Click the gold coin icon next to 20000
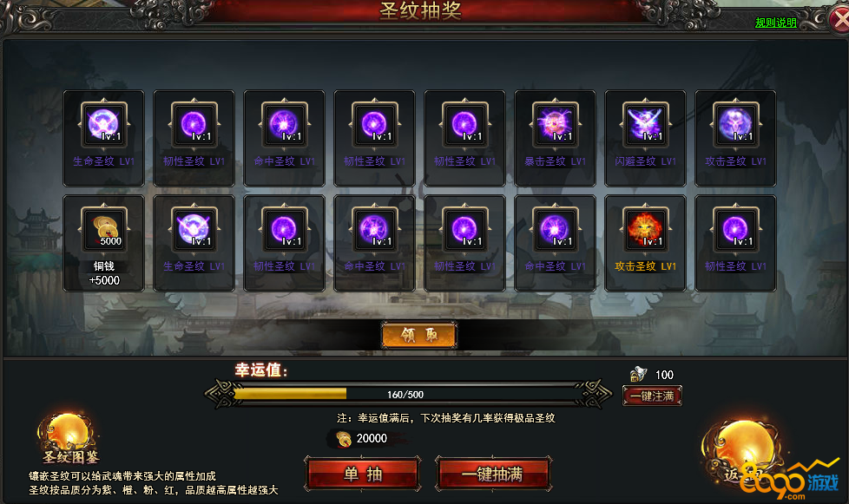849x504 pixels. (x=343, y=439)
